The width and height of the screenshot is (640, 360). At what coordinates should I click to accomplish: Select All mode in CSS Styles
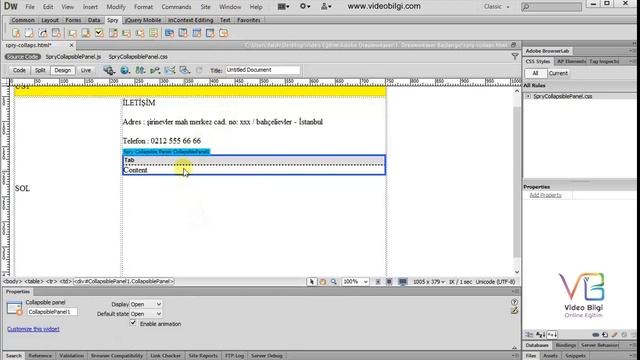click(535, 73)
